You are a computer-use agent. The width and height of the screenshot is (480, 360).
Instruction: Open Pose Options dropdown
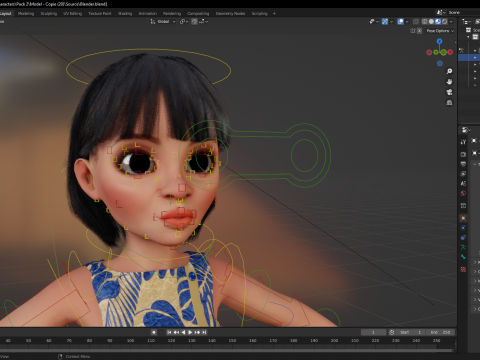[x=440, y=31]
